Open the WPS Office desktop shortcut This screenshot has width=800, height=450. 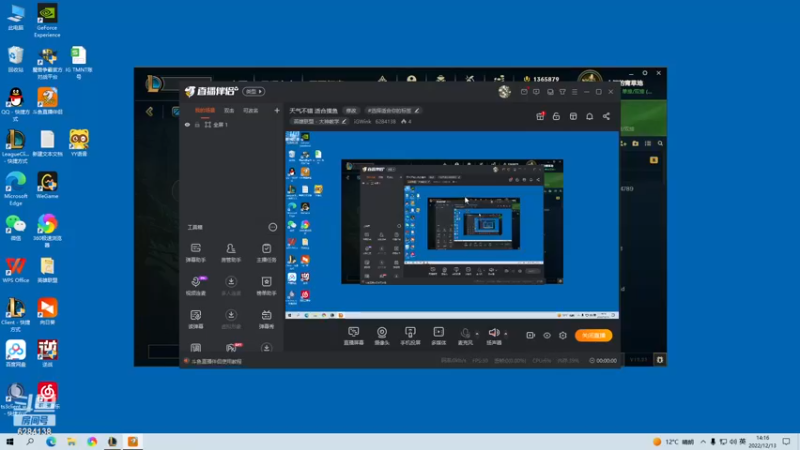pyautogui.click(x=15, y=270)
